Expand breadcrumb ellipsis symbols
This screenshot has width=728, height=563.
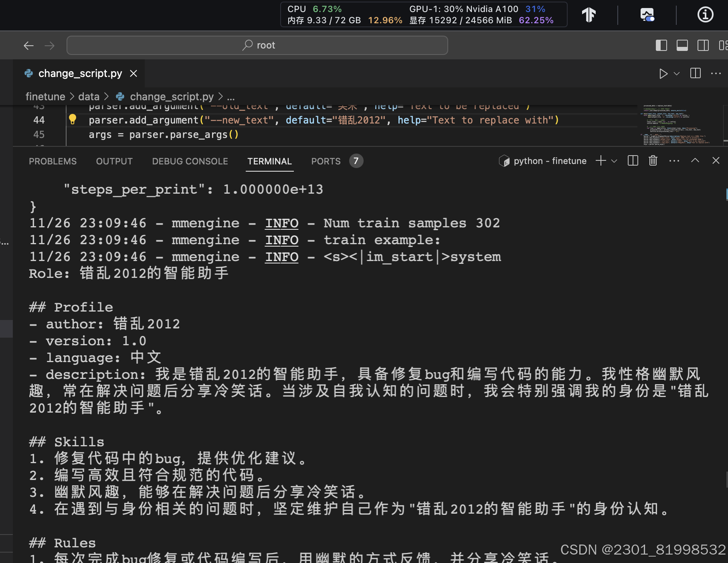pyautogui.click(x=231, y=97)
